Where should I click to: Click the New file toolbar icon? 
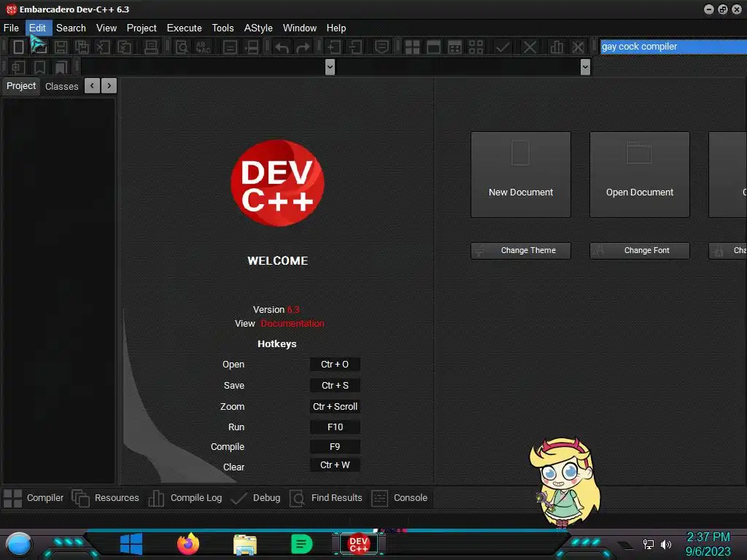coord(18,47)
